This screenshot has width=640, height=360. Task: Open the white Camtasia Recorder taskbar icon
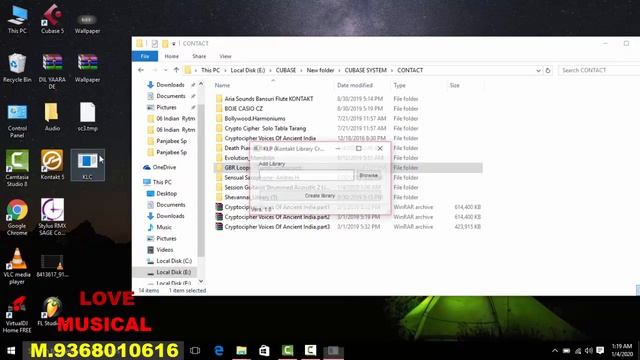310,350
